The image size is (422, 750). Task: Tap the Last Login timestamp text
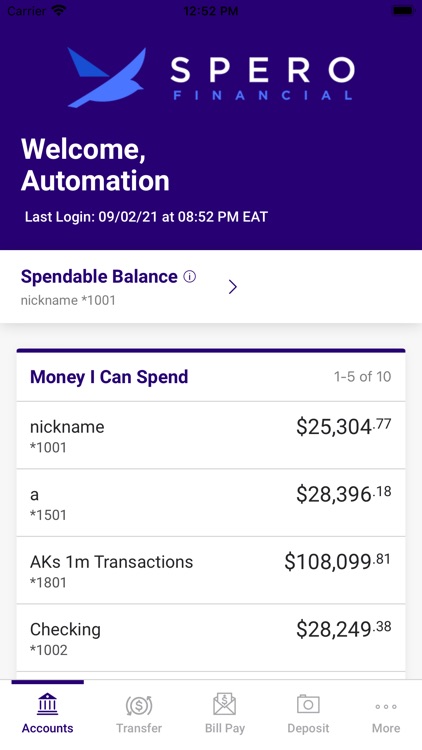[x=146, y=217]
